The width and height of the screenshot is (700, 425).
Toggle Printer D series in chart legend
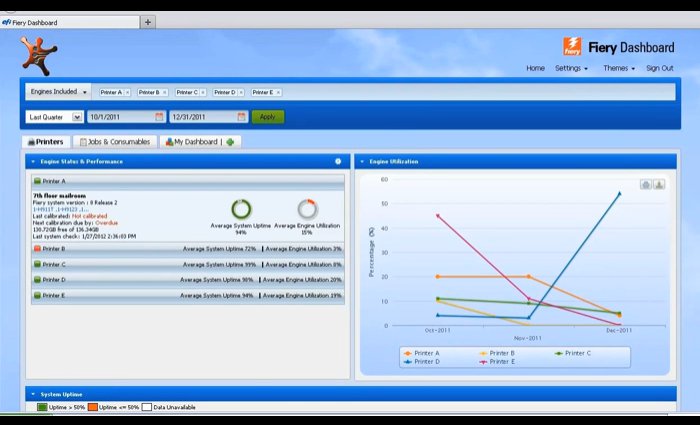[421, 362]
